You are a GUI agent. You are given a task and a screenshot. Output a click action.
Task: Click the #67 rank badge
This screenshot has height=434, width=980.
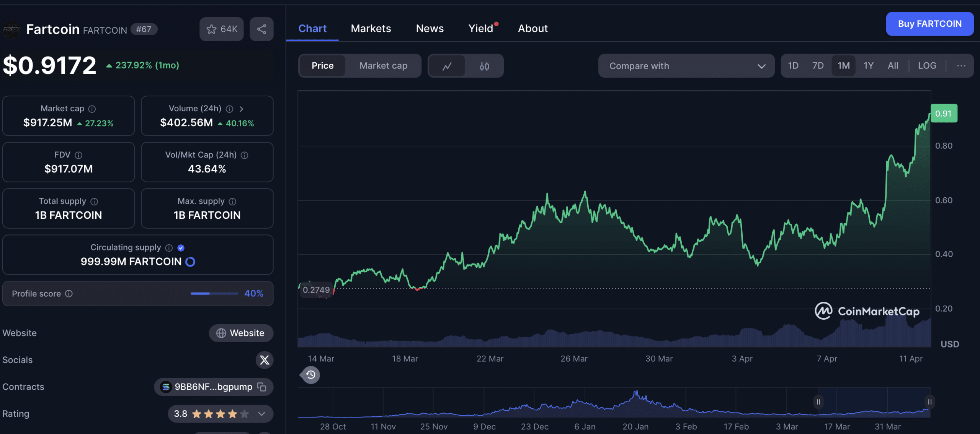tap(144, 29)
